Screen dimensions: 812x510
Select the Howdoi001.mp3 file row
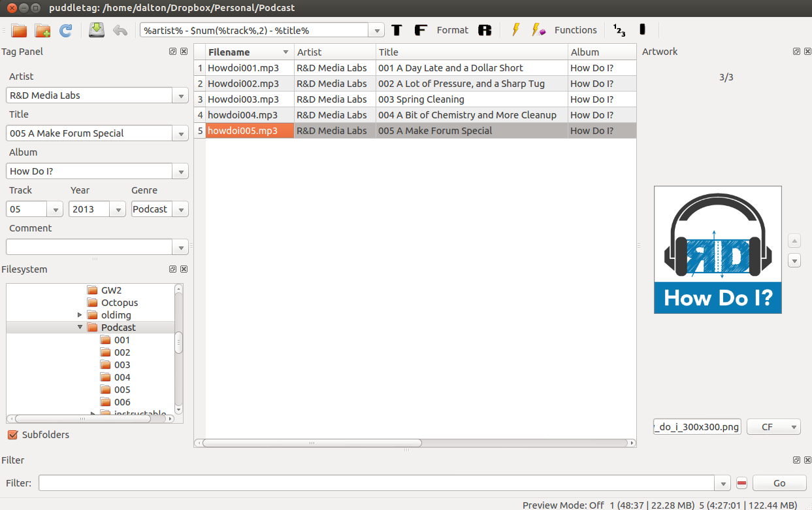(421, 68)
